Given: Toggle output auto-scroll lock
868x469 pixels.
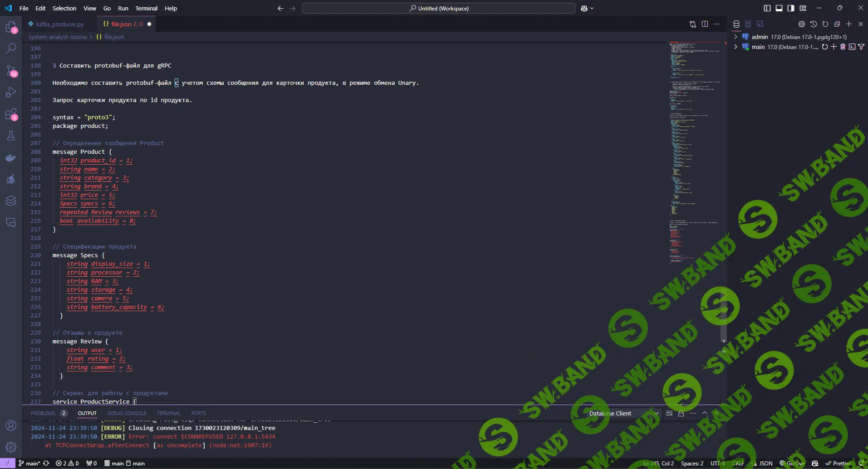Looking at the screenshot, I should pos(681,413).
